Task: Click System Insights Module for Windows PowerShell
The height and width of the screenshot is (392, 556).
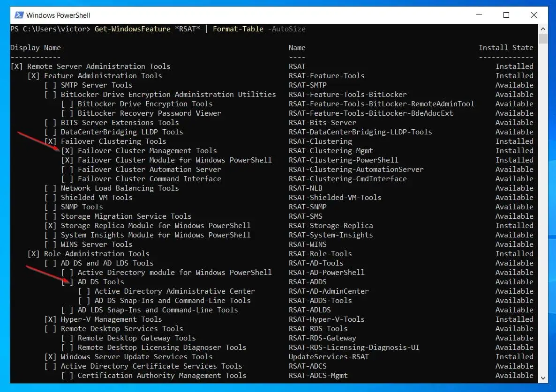Action: pyautogui.click(x=155, y=235)
